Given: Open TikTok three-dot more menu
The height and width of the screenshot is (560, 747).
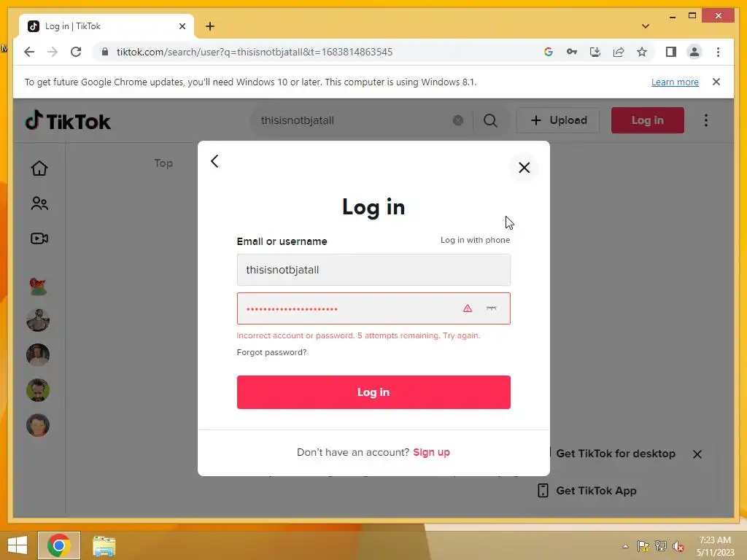Looking at the screenshot, I should tap(706, 120).
